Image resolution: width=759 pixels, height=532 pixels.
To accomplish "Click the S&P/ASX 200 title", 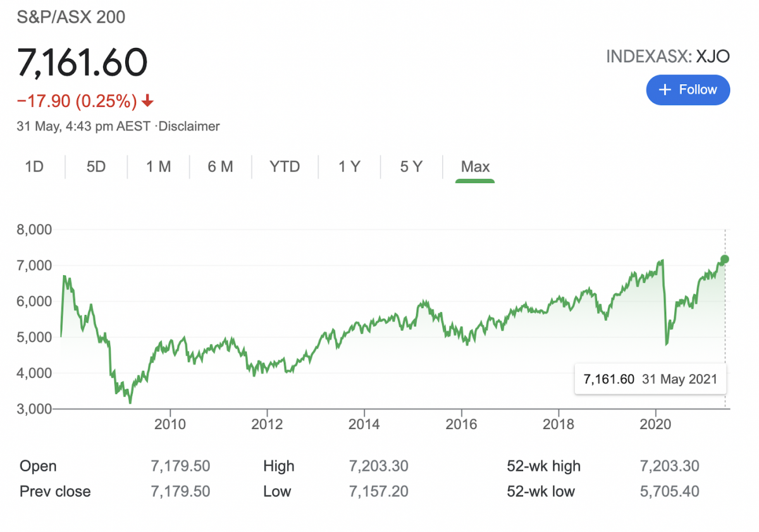I will tap(71, 17).
